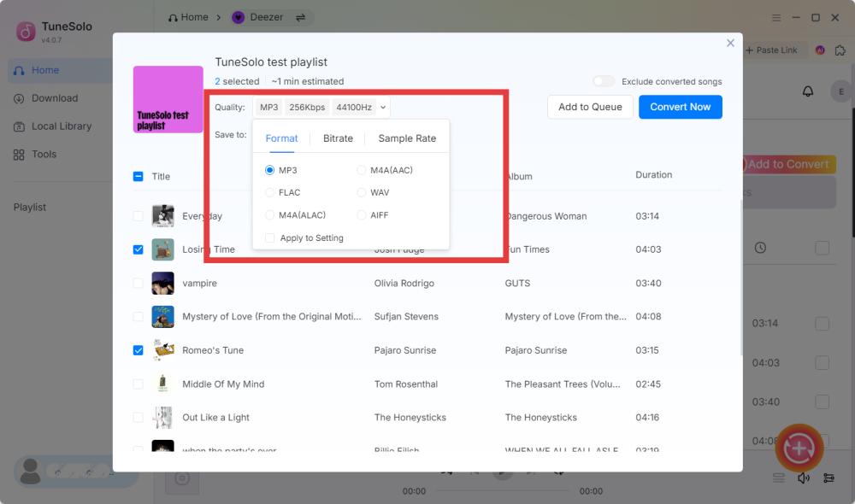The height and width of the screenshot is (504, 855).
Task: Click the artist name Olivia Rodrigo
Action: 404,284
